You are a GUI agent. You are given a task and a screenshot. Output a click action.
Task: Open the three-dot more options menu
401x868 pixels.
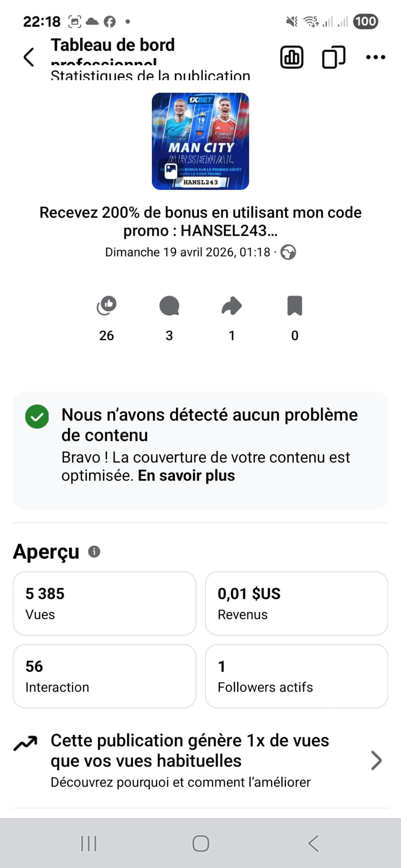point(376,57)
